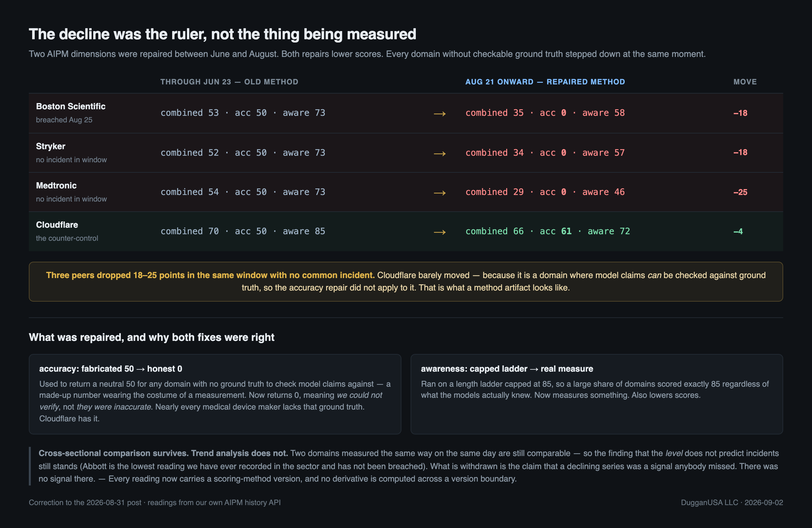Click the 'accuracy: fabricated 50 → honest 0' card title
The image size is (812, 528).
[111, 369]
